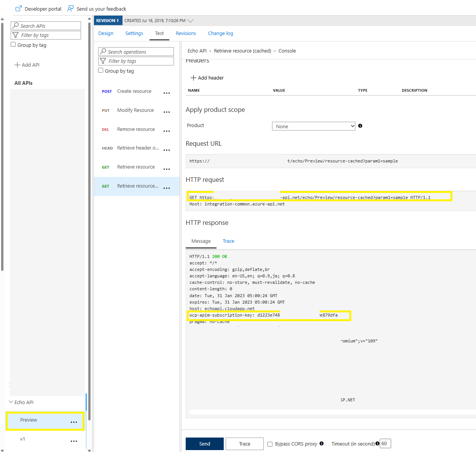The image size is (476, 452).
Task: Switch to the Trace response tab
Action: point(228,241)
